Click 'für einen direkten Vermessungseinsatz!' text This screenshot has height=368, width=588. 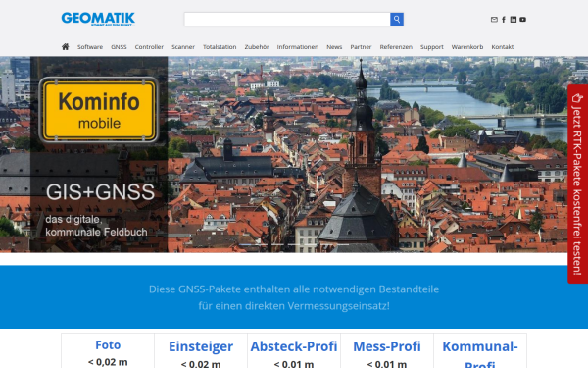[x=294, y=305]
